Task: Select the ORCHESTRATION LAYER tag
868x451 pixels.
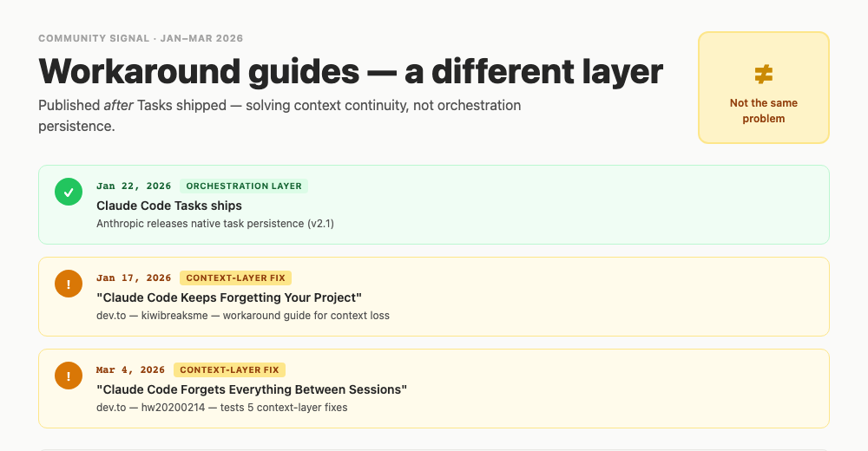Action: (244, 186)
